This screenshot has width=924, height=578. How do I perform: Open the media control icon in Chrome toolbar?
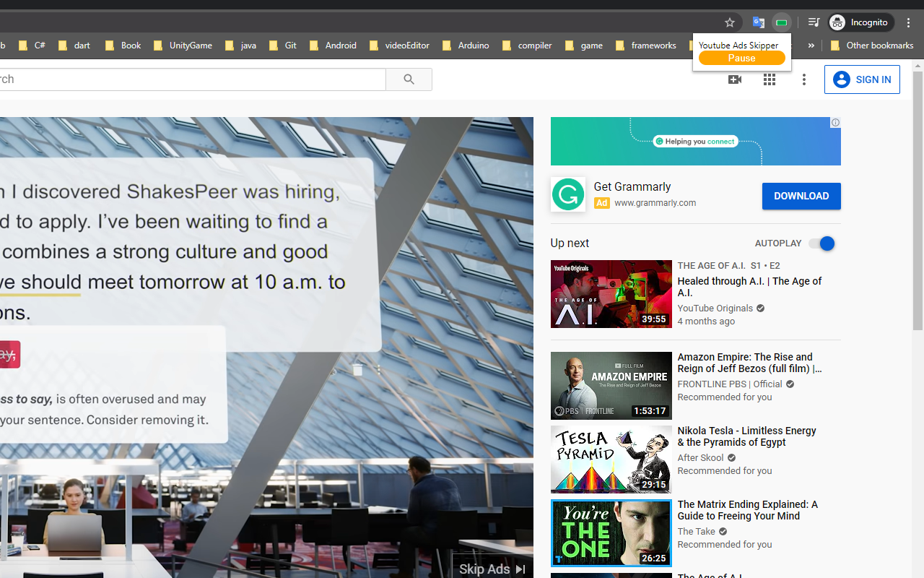click(x=814, y=22)
